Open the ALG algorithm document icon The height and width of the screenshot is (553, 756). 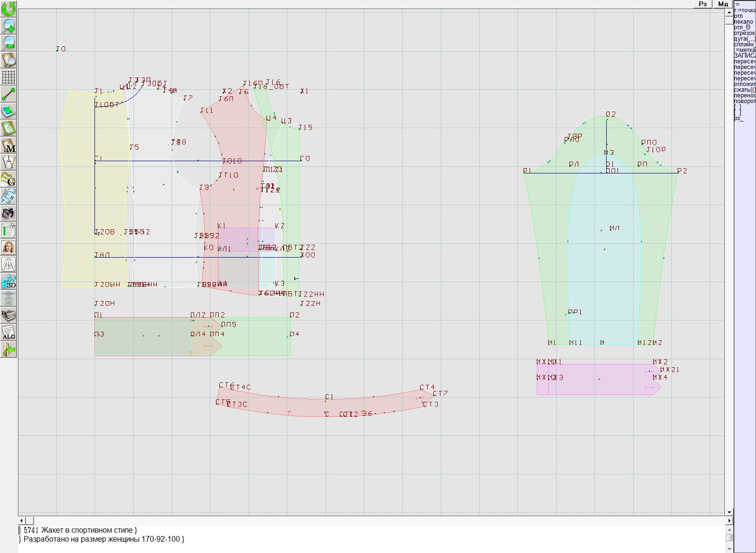click(9, 333)
